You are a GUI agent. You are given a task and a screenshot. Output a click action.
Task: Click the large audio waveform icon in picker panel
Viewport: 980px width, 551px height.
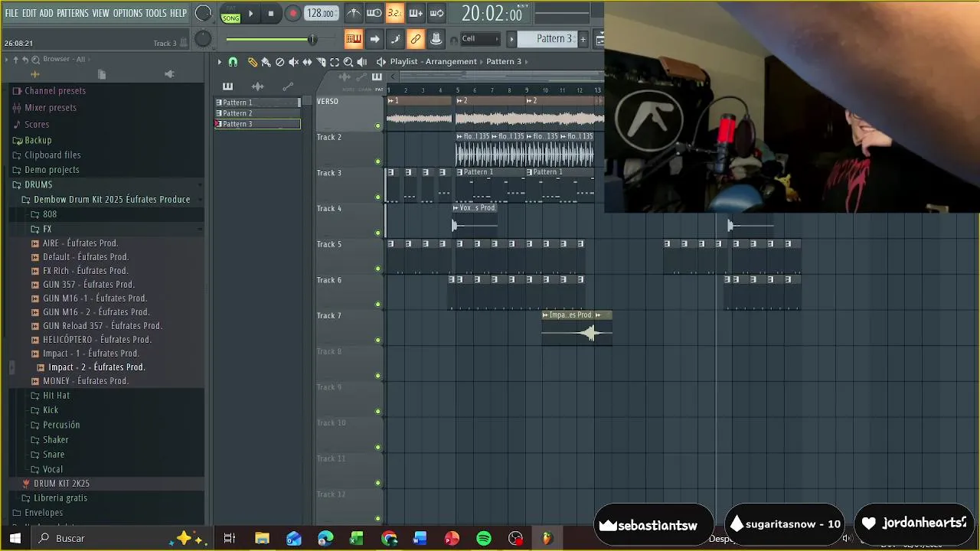[258, 86]
